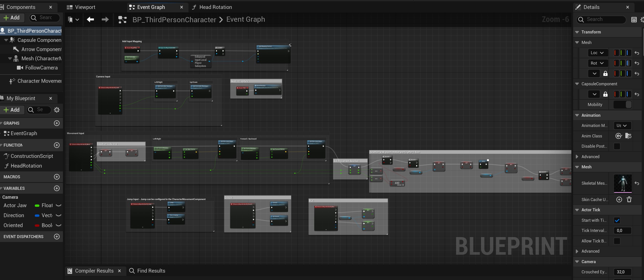This screenshot has height=280, width=644.
Task: Open the Animation Mode dropdown
Action: 622,125
